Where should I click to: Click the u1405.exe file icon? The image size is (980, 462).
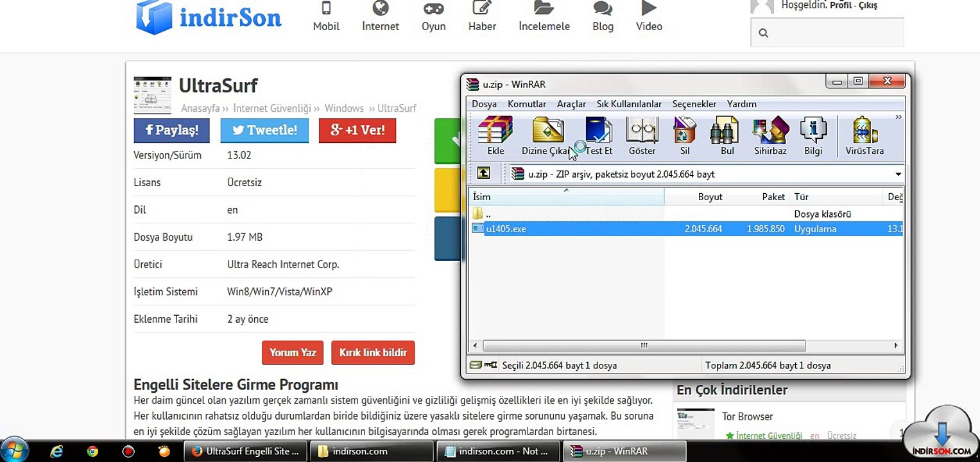point(478,228)
